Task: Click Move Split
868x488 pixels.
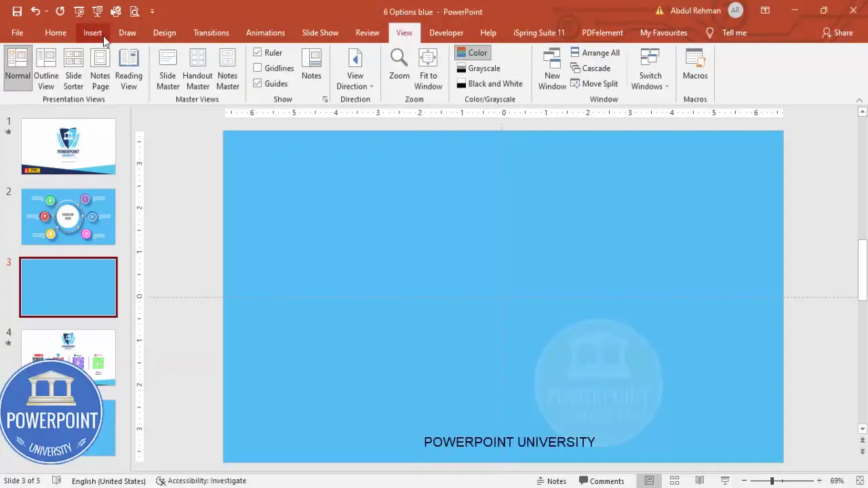Action: click(594, 83)
